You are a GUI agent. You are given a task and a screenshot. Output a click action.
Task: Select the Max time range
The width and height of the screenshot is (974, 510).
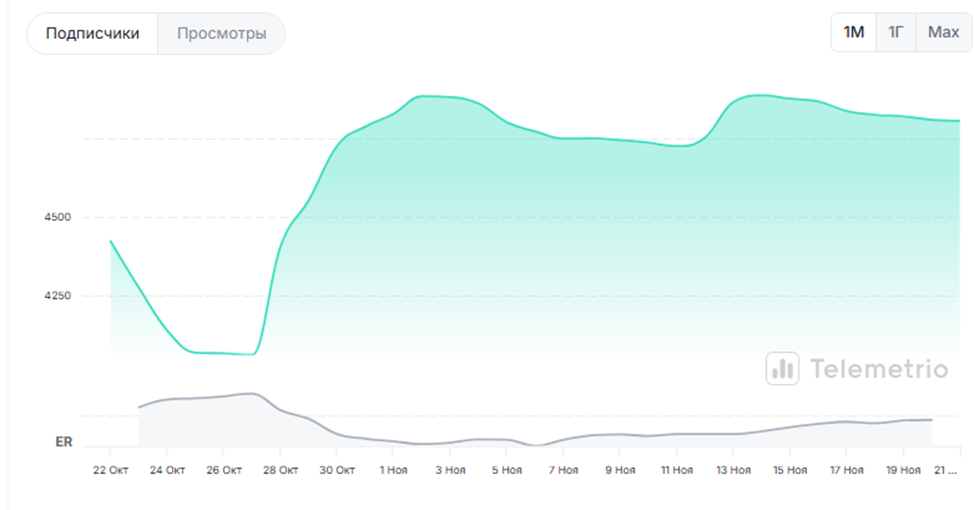pyautogui.click(x=942, y=33)
